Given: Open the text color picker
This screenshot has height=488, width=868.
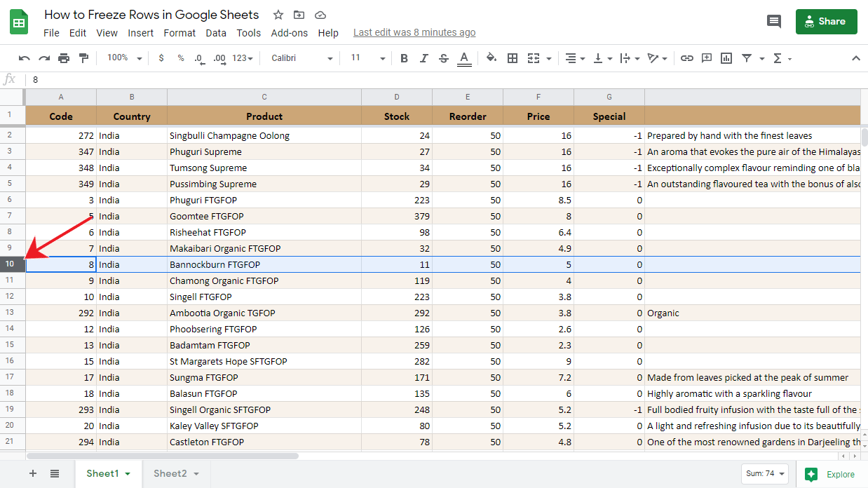Looking at the screenshot, I should (464, 59).
